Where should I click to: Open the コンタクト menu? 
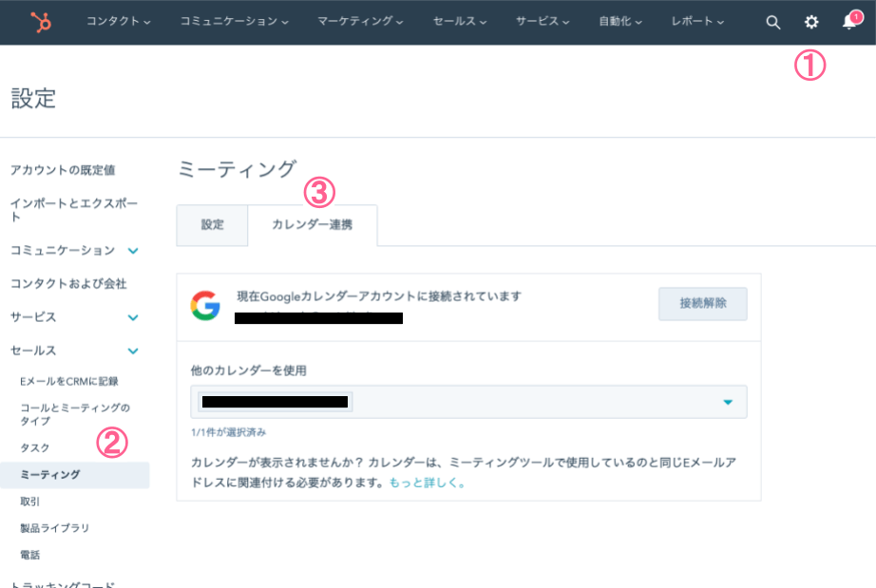pos(118,21)
